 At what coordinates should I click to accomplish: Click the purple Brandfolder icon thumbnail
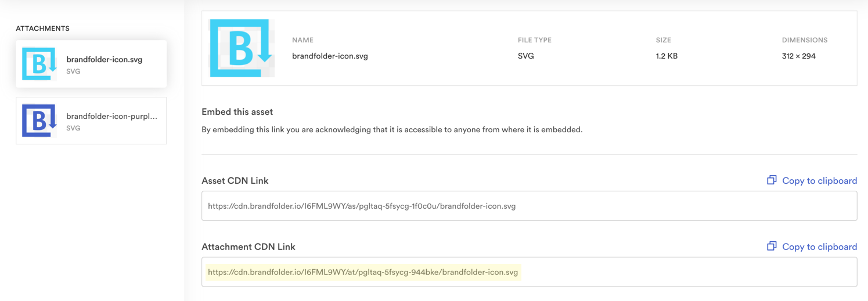39,121
